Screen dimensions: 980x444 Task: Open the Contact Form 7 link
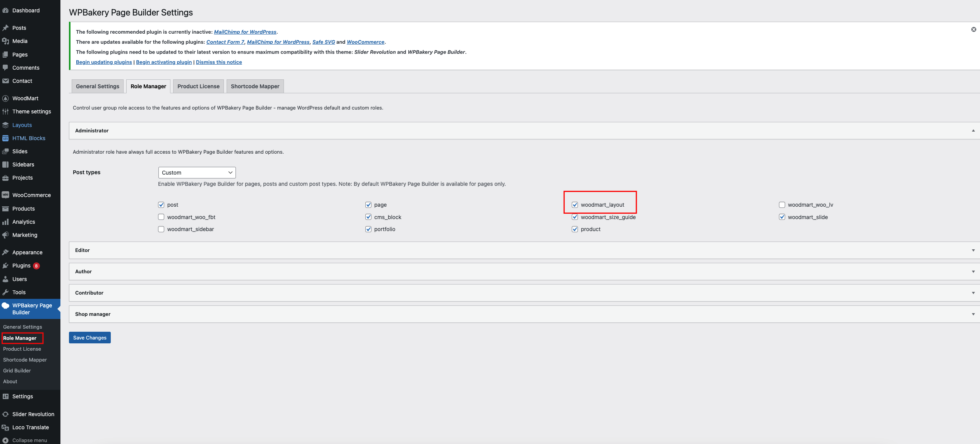pyautogui.click(x=225, y=42)
